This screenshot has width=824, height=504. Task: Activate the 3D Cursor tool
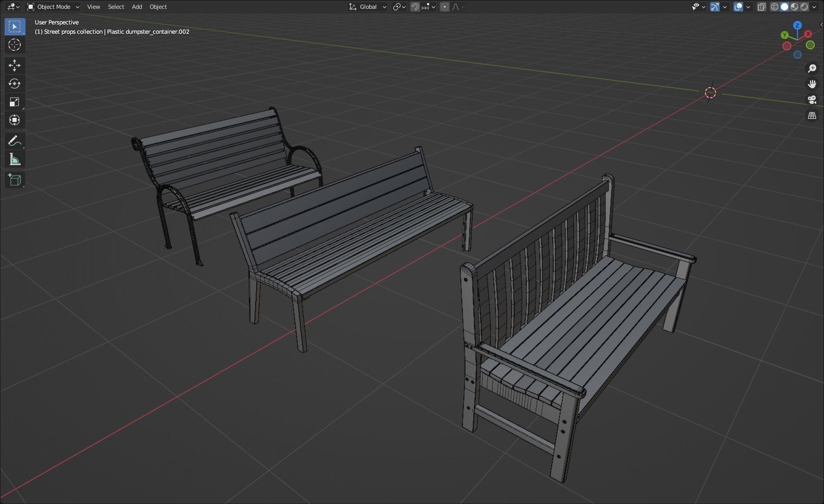tap(15, 45)
